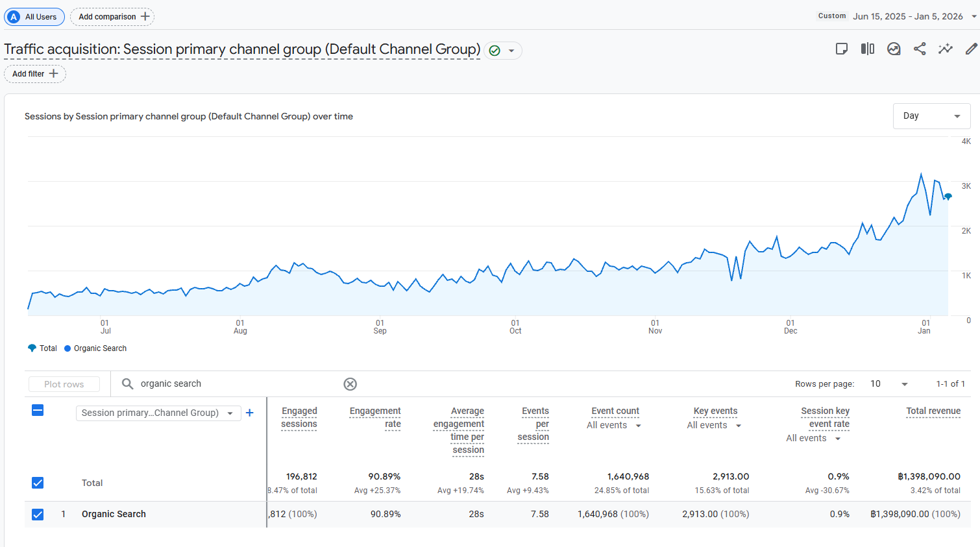Viewport: 980px width, 547px height.
Task: Click the annotations note icon
Action: [x=842, y=49]
